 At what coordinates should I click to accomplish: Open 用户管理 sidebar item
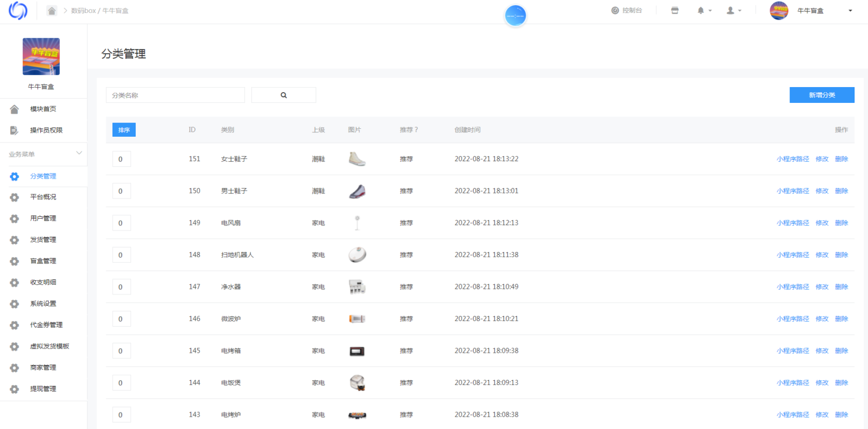pos(43,219)
